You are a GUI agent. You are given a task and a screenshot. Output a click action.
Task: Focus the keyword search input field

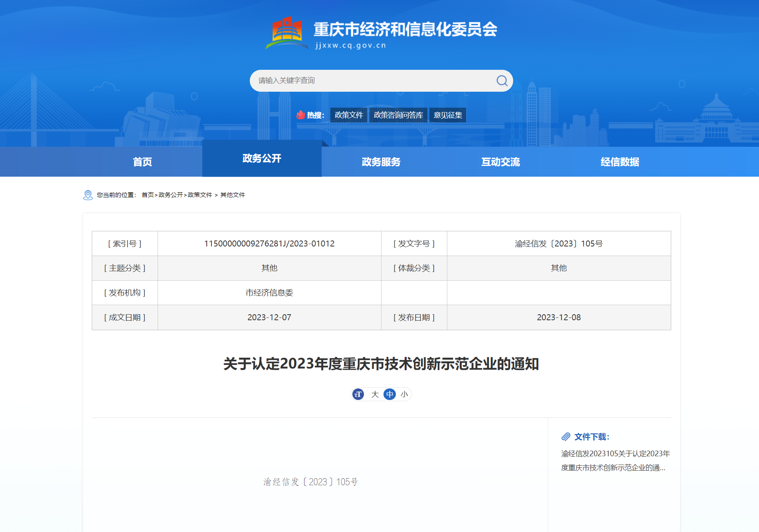pos(371,81)
